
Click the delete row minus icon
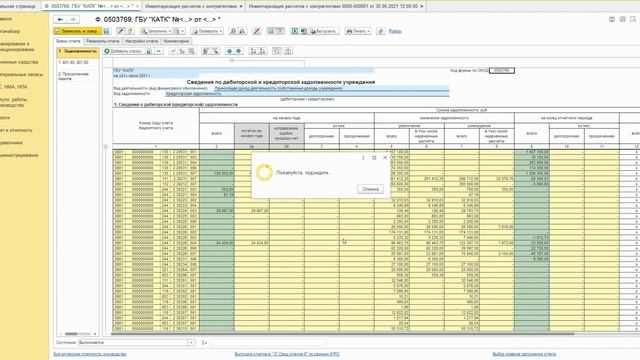pos(159,51)
